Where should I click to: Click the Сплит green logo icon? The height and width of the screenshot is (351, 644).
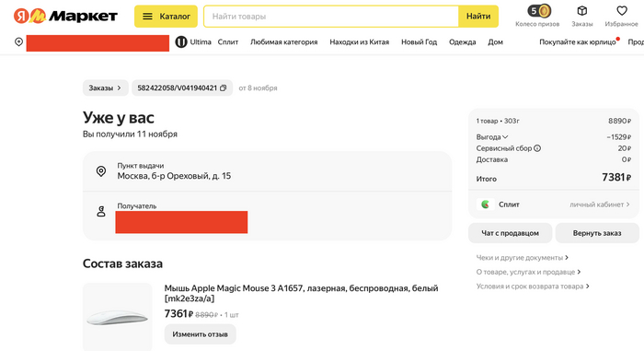[x=486, y=205]
